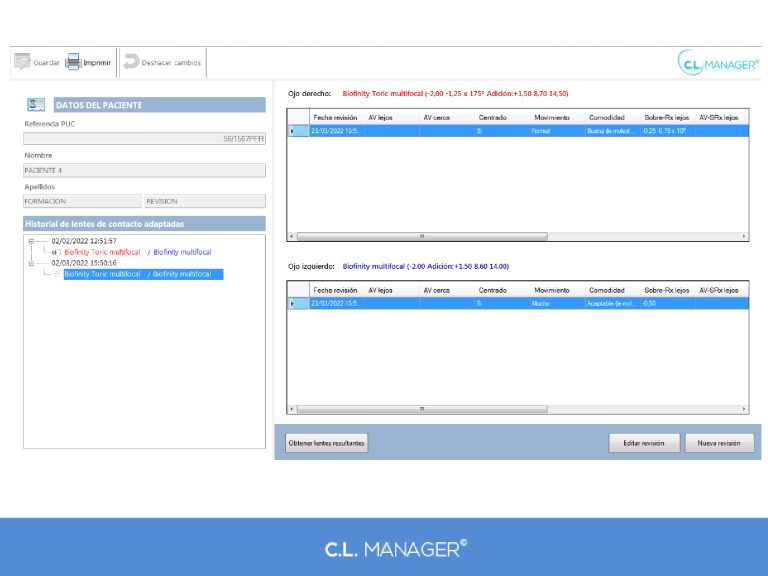Click the C.L. Manager logo at top right
The image size is (768, 576).
click(717, 64)
